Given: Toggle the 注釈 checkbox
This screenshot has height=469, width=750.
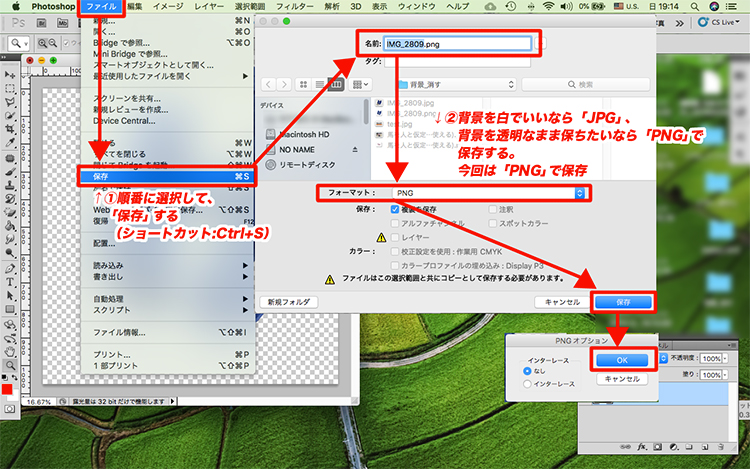Looking at the screenshot, I should click(493, 209).
